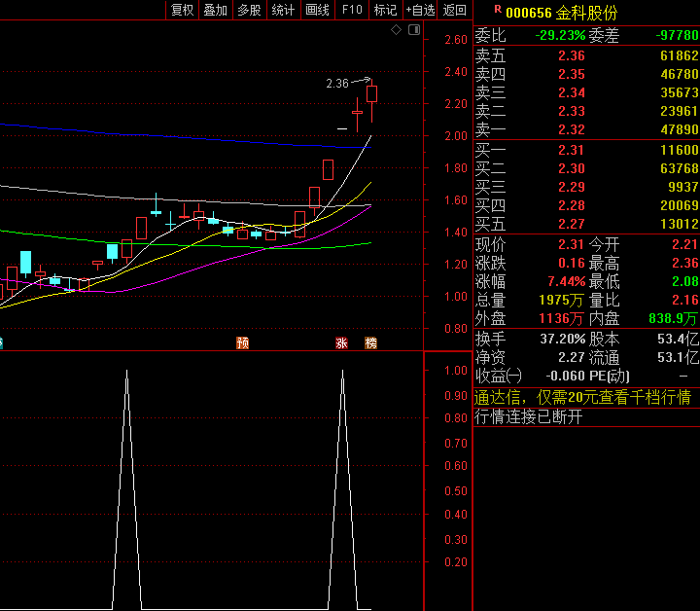The height and width of the screenshot is (611, 700).
Task: Select 卖三 price 2.34 row
Action: [586, 92]
